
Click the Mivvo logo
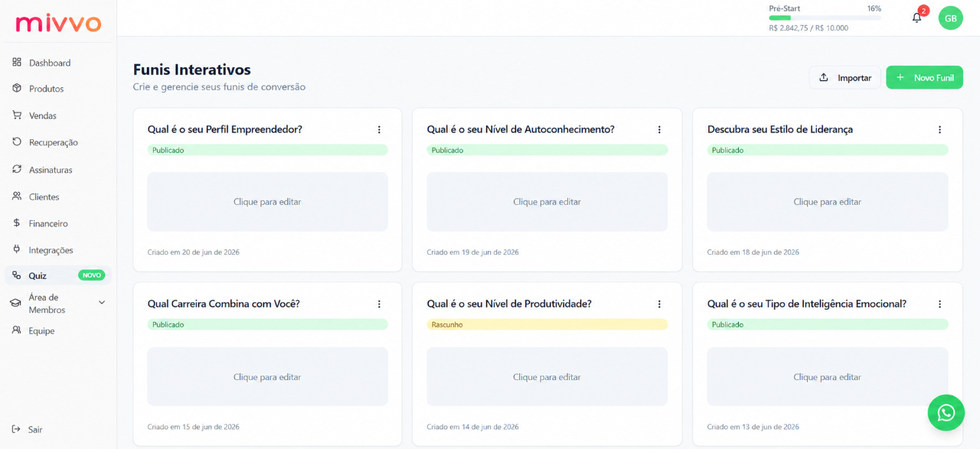click(x=58, y=23)
